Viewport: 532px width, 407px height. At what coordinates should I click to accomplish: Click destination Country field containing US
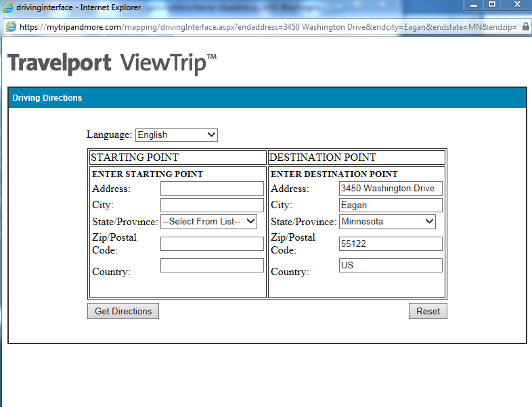click(x=391, y=265)
